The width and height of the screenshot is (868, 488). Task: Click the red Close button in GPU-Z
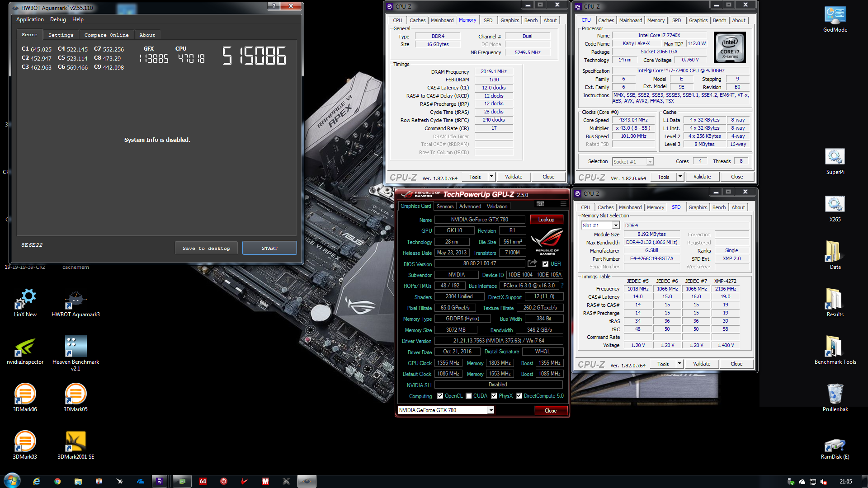point(551,410)
